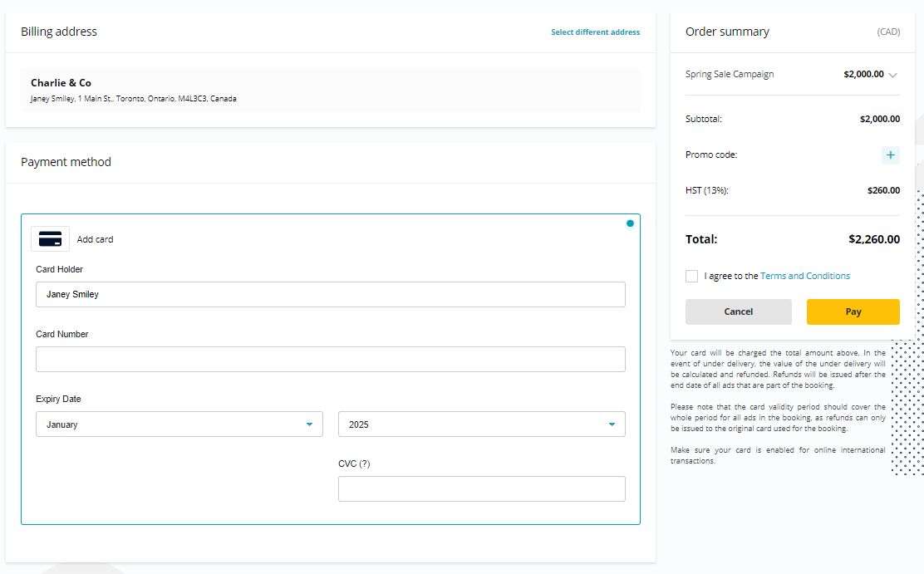
Task: Click the teal arrow of the 2025 dropdown
Action: (612, 424)
